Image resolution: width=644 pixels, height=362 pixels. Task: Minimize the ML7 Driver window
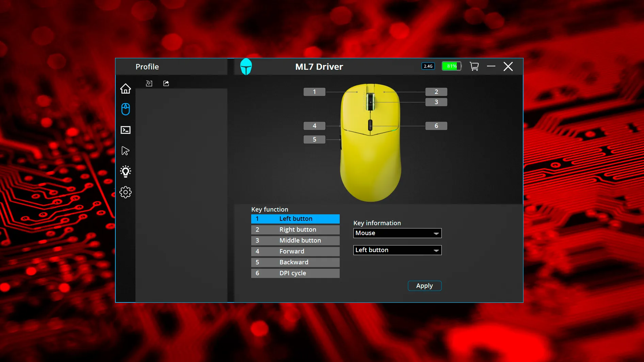pyautogui.click(x=491, y=66)
